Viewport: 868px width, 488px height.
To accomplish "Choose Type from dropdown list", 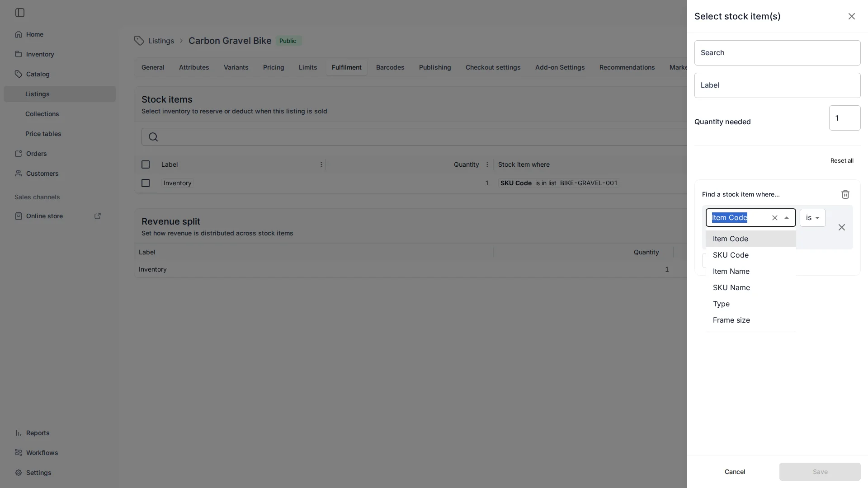I will (751, 304).
